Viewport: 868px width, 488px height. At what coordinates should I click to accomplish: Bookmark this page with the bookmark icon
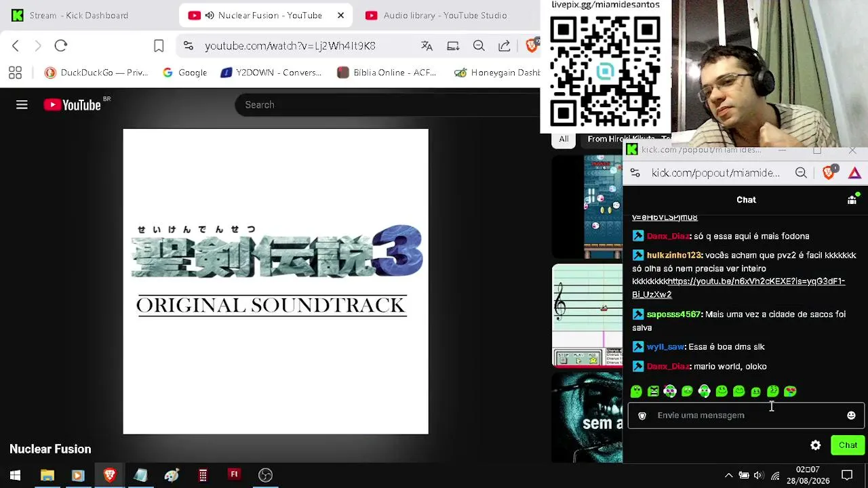click(159, 45)
